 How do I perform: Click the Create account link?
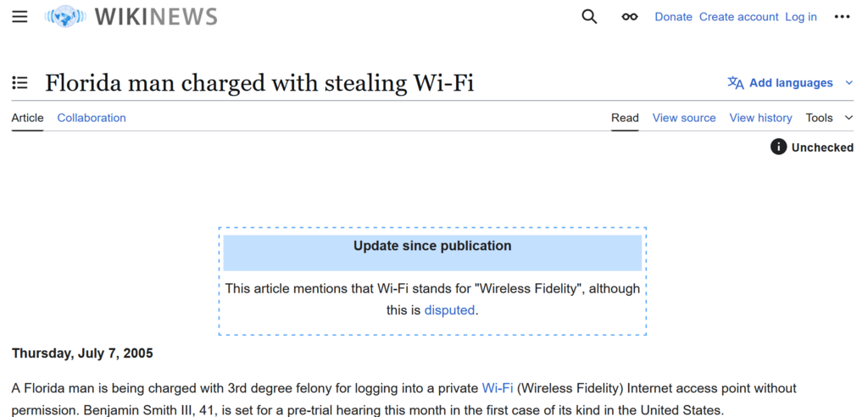(738, 17)
